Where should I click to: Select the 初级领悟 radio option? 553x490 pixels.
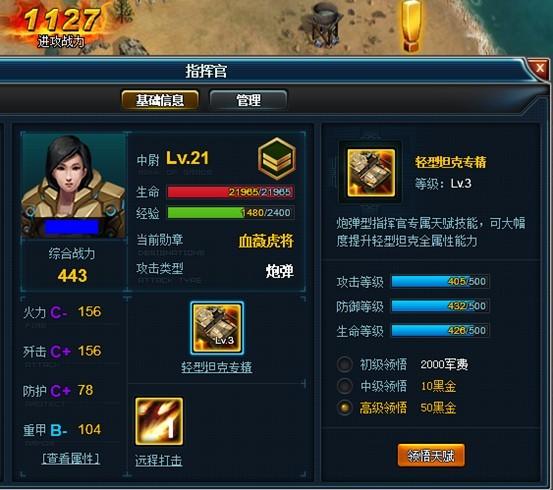345,364
